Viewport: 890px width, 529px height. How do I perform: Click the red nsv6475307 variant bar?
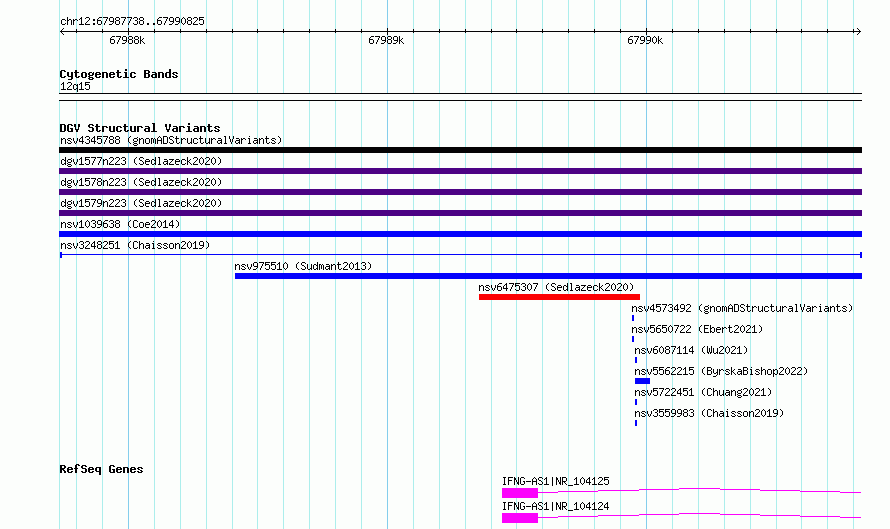point(559,297)
